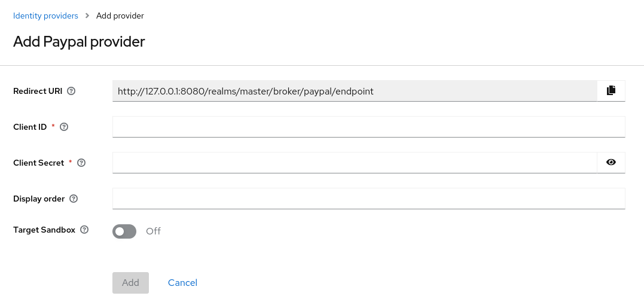Click the Client ID field label

30,127
